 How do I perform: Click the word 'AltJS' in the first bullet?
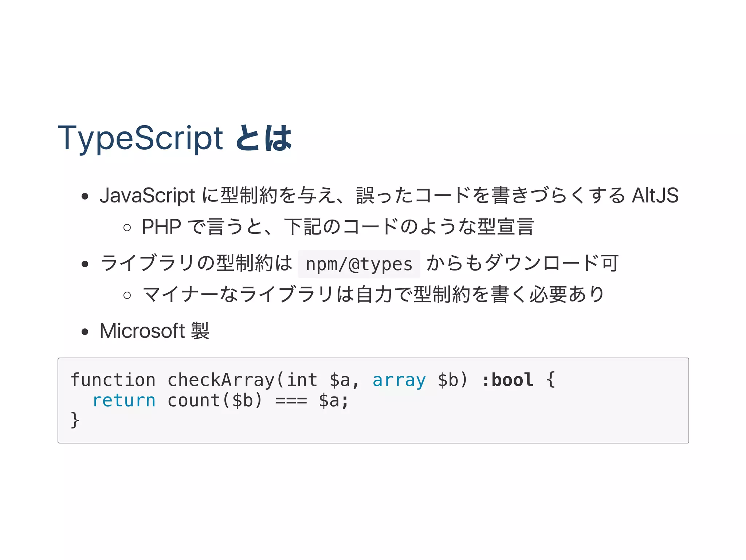coord(655,195)
